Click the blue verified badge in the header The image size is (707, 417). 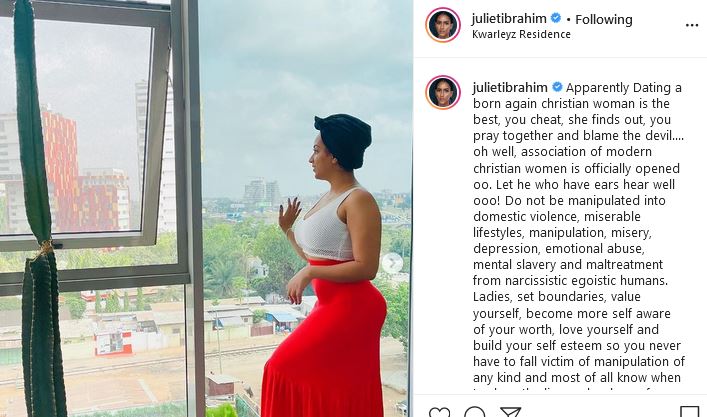point(556,18)
